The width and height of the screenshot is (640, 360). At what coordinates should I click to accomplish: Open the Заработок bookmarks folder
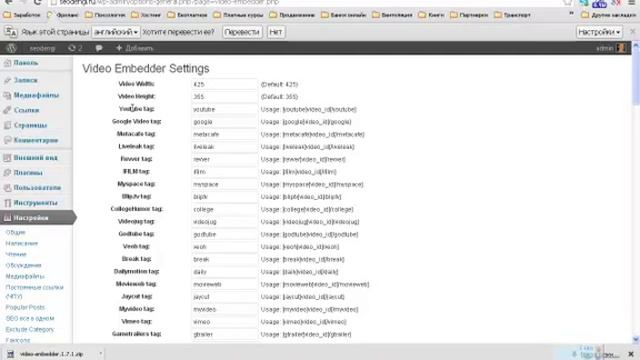[22, 15]
